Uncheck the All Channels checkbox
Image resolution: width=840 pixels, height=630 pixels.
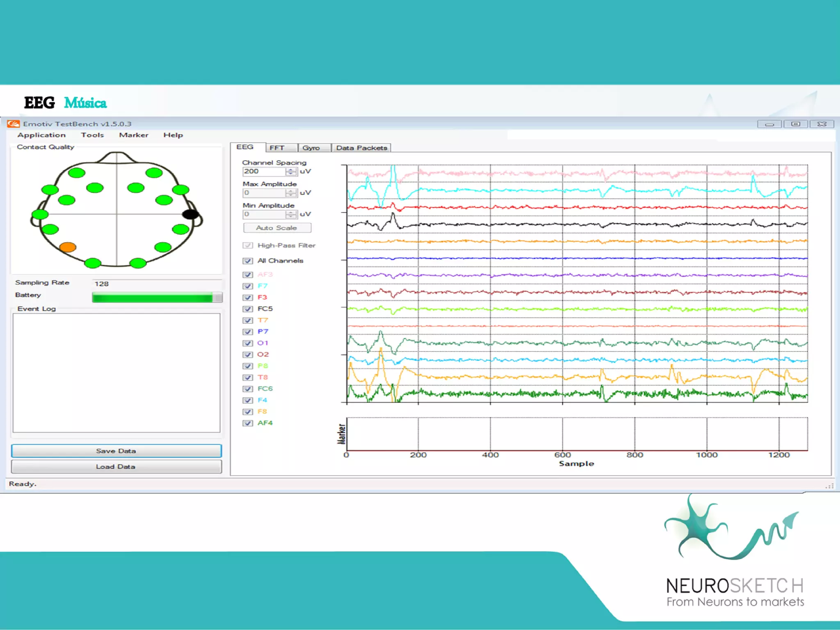tap(248, 261)
